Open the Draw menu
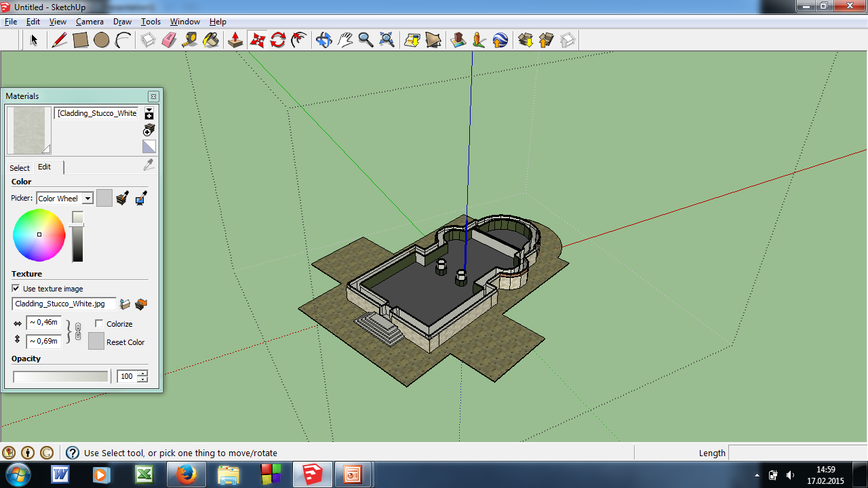868x488 pixels. point(122,22)
